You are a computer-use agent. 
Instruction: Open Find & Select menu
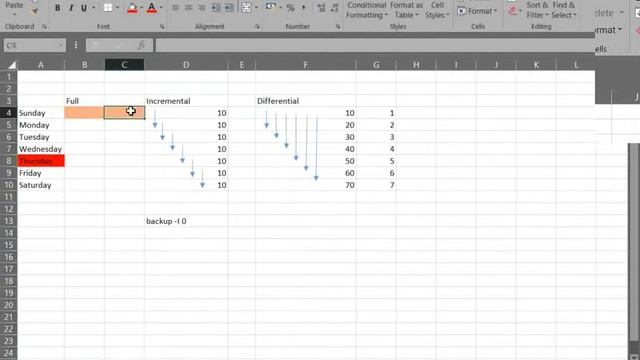pos(564,10)
